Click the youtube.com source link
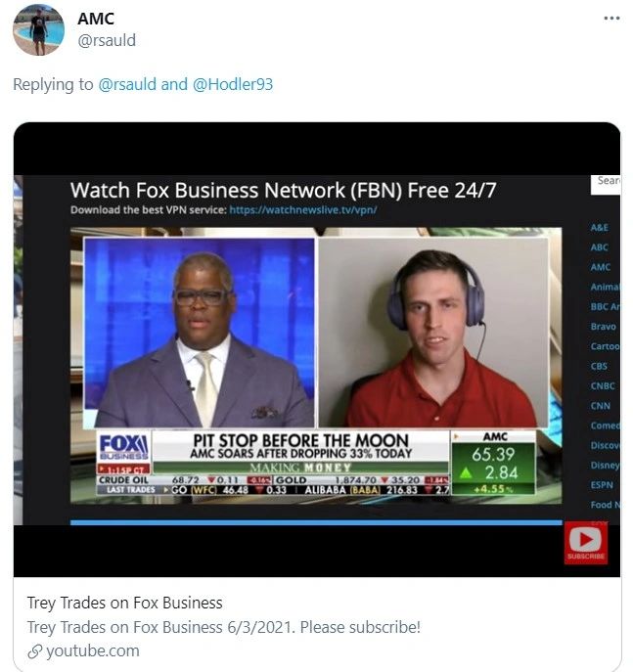This screenshot has height=672, width=633. point(93,651)
